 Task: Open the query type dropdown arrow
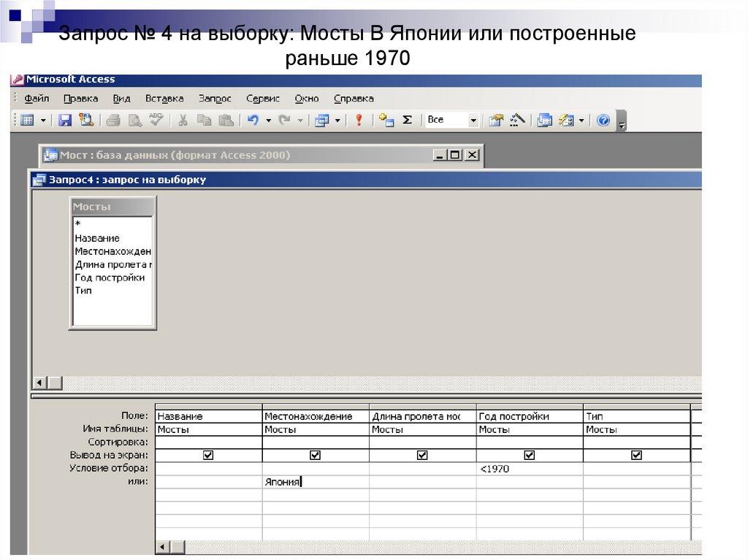(x=337, y=120)
